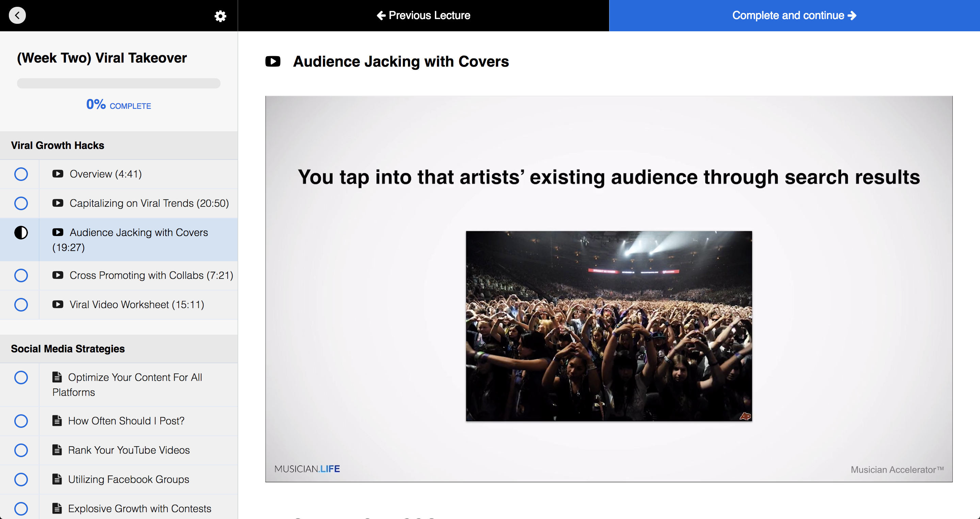Screen dimensions: 980x519
Task: Click the 0% COMPLETE label
Action: (119, 104)
